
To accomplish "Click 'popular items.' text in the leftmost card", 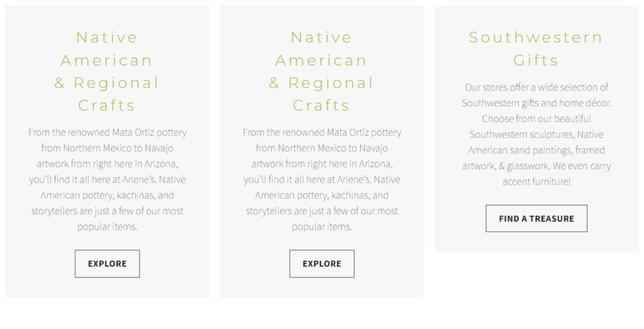I will click(x=108, y=226).
